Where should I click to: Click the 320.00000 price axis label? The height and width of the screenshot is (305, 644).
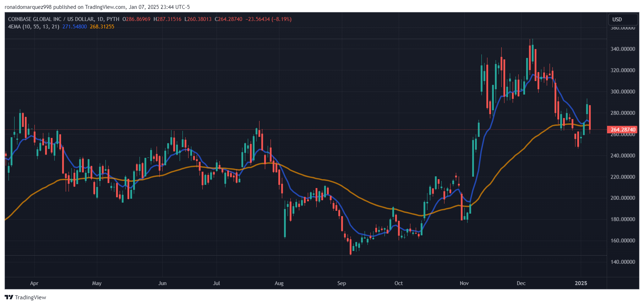pos(623,70)
